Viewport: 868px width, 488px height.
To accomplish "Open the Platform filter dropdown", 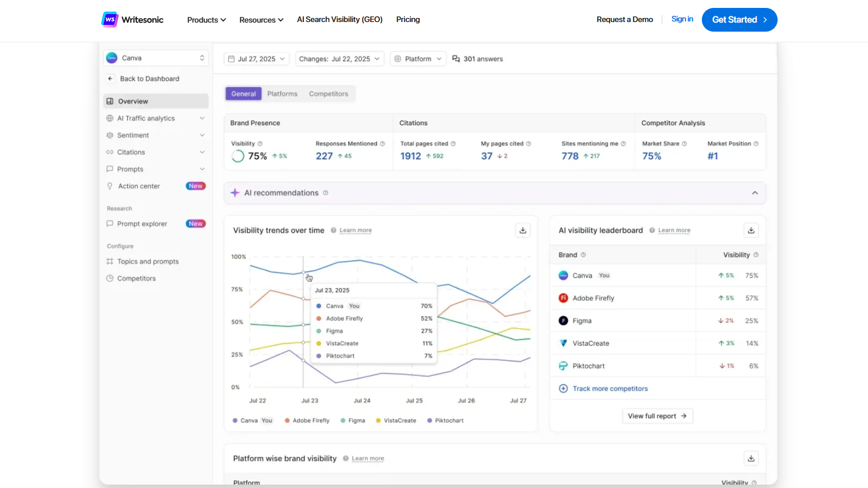I will pos(418,58).
